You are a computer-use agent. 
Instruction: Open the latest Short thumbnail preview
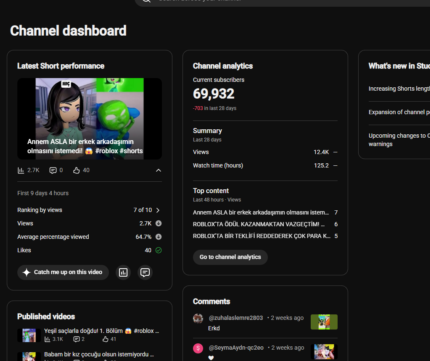[x=89, y=119]
